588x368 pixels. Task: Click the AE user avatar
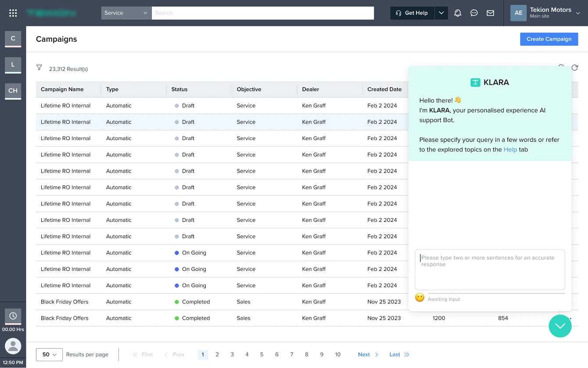point(518,13)
